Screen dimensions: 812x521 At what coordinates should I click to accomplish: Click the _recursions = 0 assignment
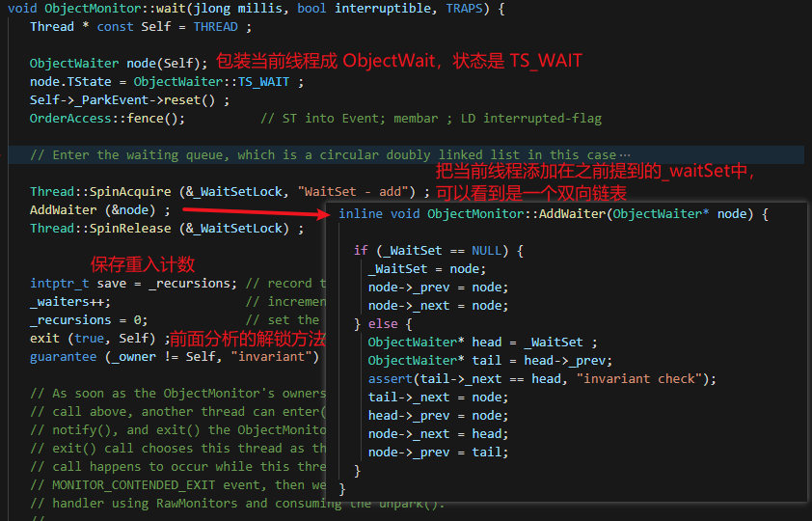[x=89, y=320]
